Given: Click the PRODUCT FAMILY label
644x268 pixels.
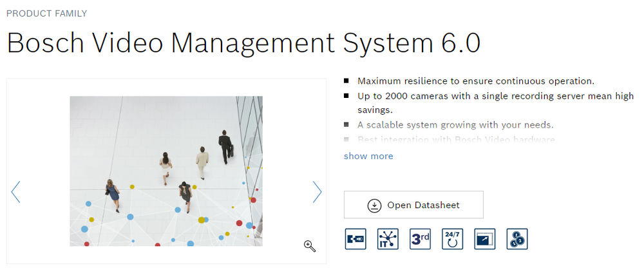Looking at the screenshot, I should click(x=47, y=14).
